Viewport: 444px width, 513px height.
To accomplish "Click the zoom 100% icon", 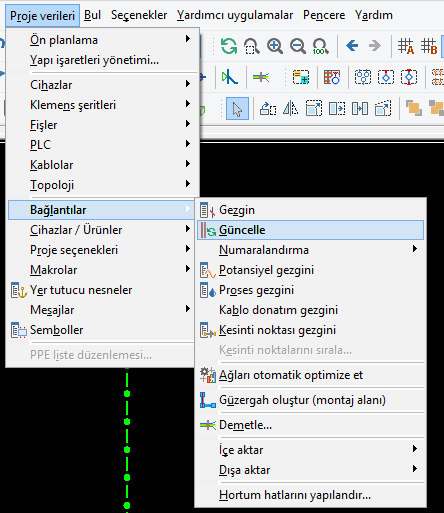I will point(321,46).
